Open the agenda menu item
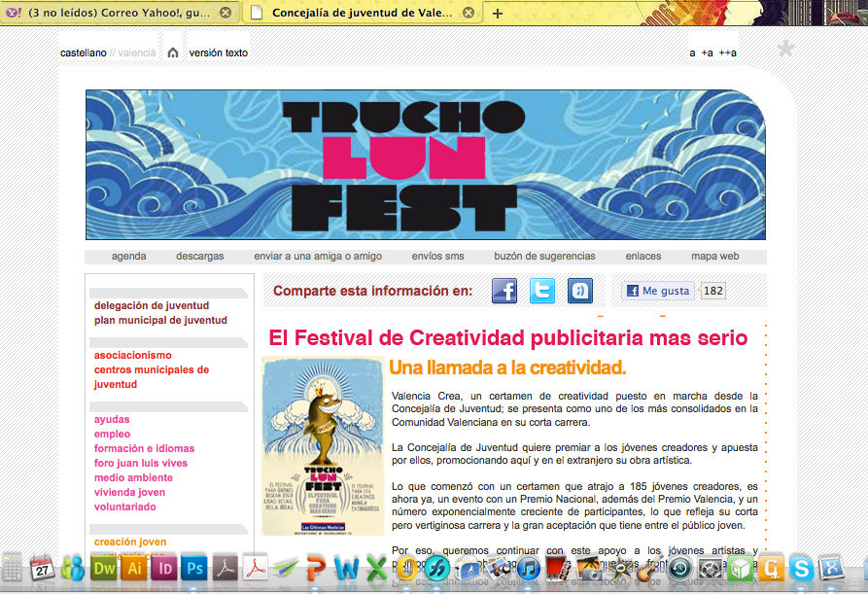This screenshot has width=868, height=594. (129, 257)
